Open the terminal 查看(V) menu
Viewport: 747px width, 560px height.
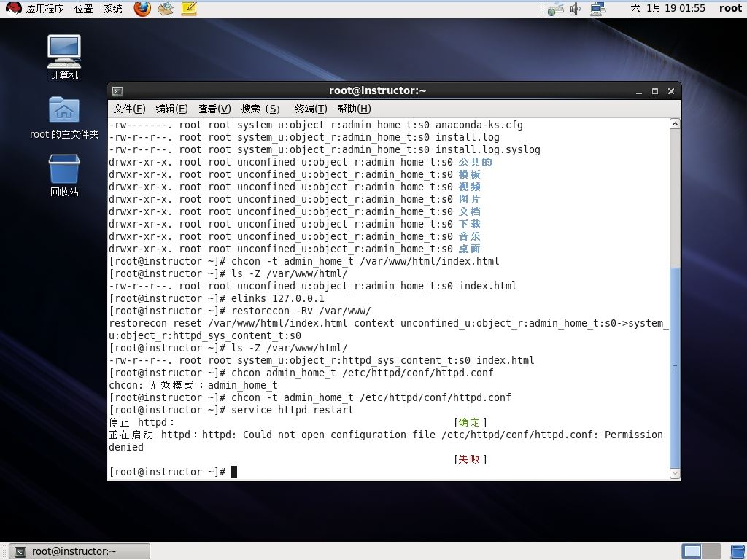[215, 109]
